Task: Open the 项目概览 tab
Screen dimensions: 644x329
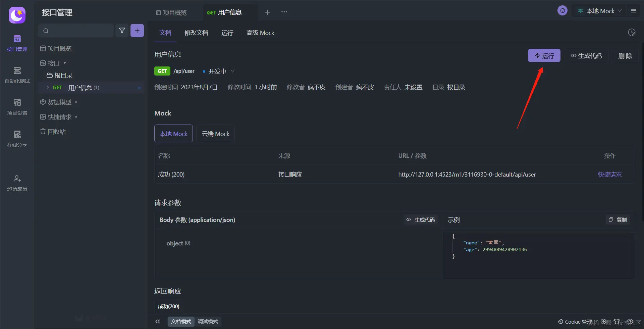Action: tap(171, 12)
